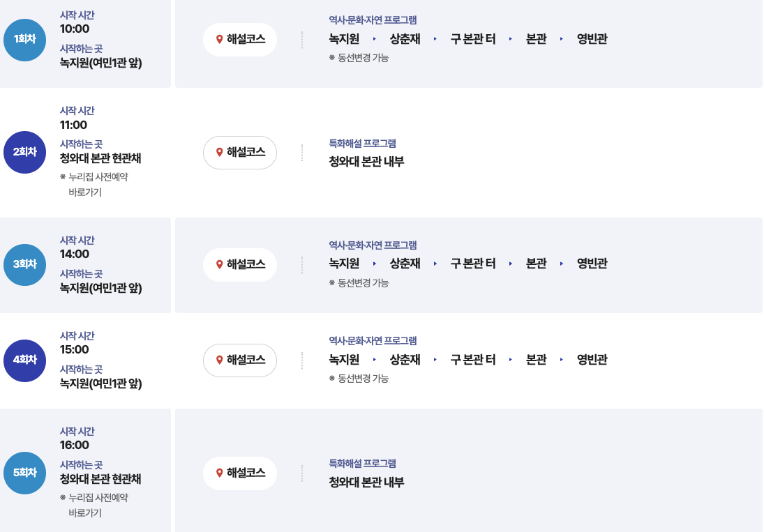The width and height of the screenshot is (764, 532).
Task: Select the dark blue 2회차 round badge
Action: coord(24,153)
